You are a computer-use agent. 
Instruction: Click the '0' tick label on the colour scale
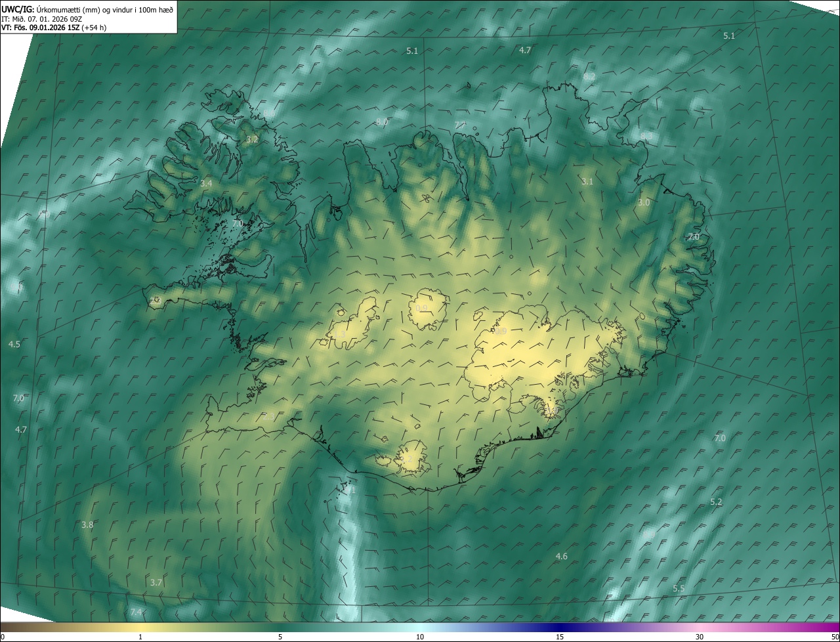coord(3,637)
